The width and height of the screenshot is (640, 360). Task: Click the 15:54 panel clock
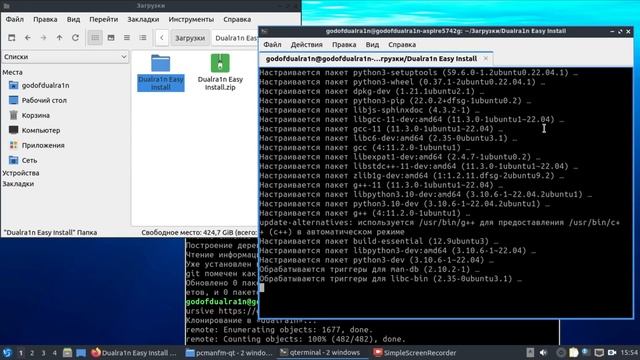pos(629,353)
